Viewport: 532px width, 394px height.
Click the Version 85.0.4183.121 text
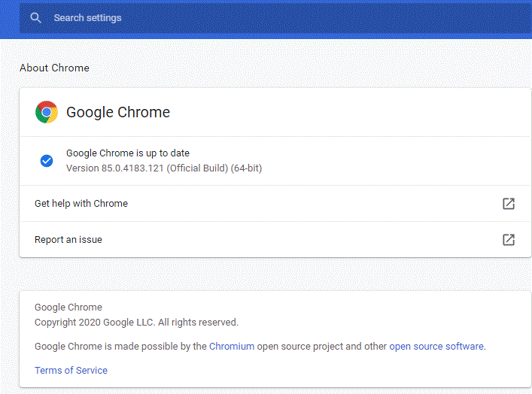click(115, 168)
